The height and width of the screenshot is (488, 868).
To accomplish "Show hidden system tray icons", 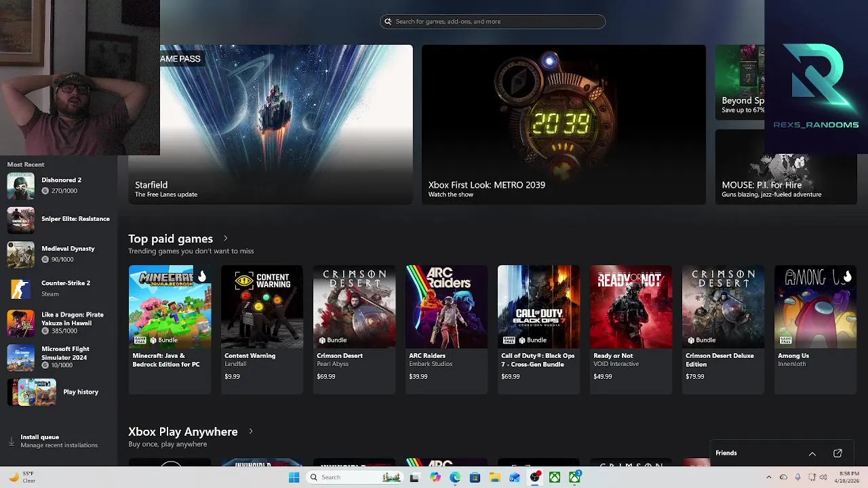I will (x=768, y=477).
